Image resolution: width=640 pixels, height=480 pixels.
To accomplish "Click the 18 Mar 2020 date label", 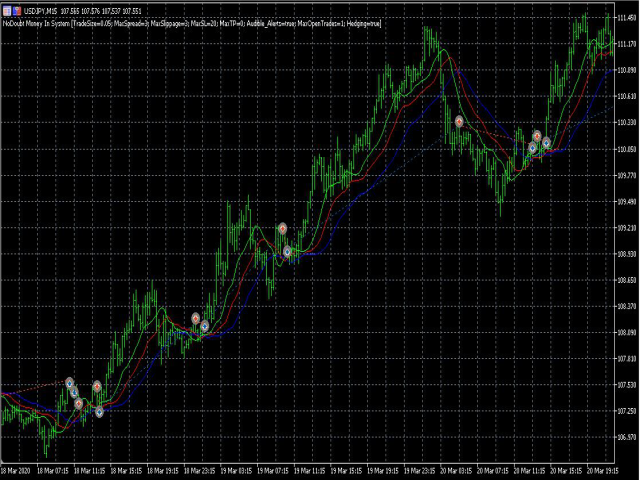I will pyautogui.click(x=15, y=471).
